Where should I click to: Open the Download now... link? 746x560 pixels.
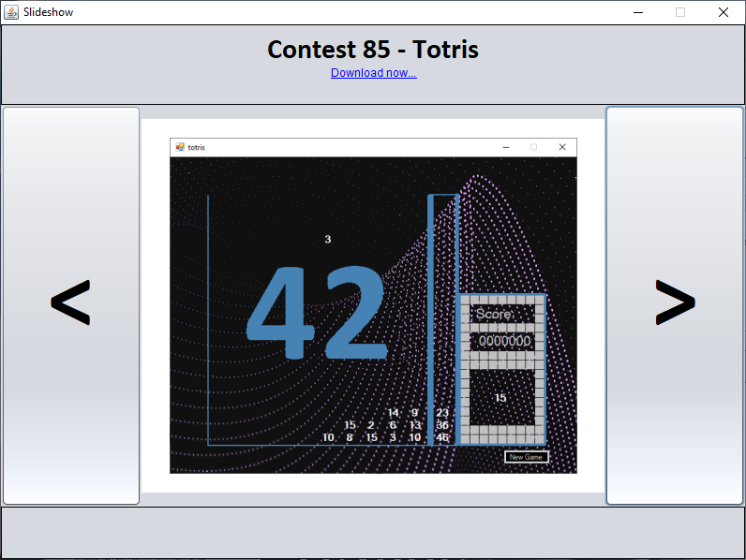click(374, 73)
